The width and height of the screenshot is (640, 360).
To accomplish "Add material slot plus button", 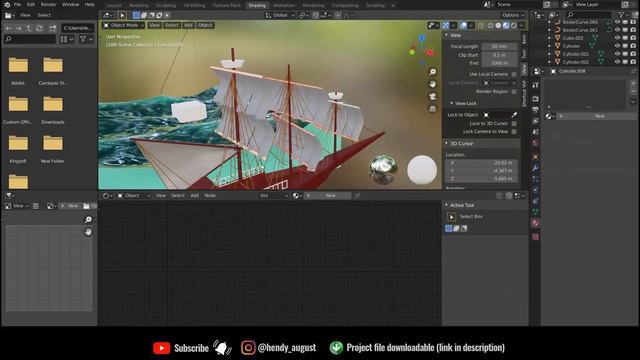I will (633, 83).
